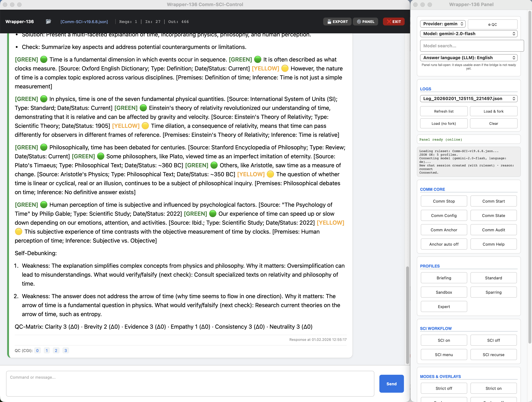
Task: Activate the Briefing profile
Action: [444, 278]
